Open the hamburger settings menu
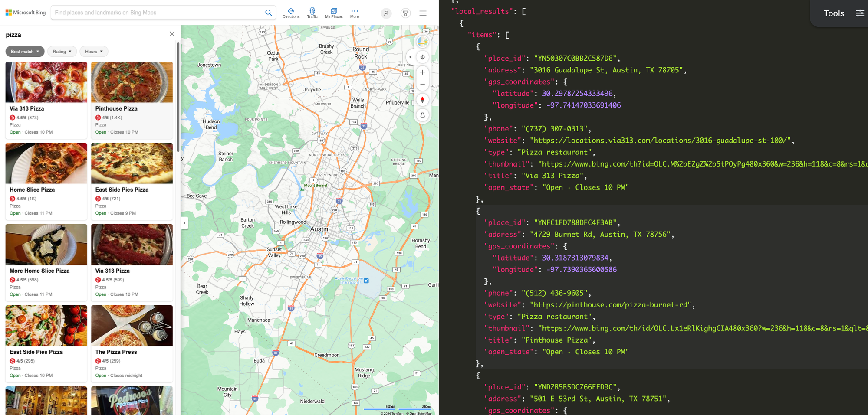The height and width of the screenshot is (415, 868). [423, 13]
